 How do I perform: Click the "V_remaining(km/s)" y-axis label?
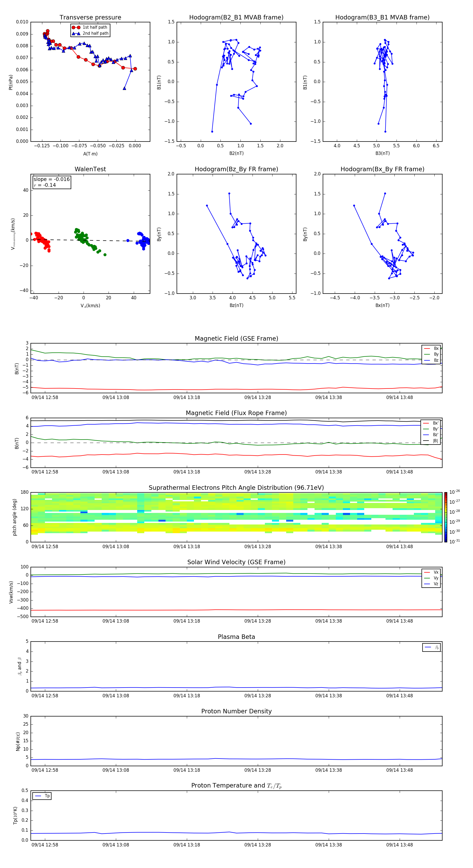pos(13,234)
